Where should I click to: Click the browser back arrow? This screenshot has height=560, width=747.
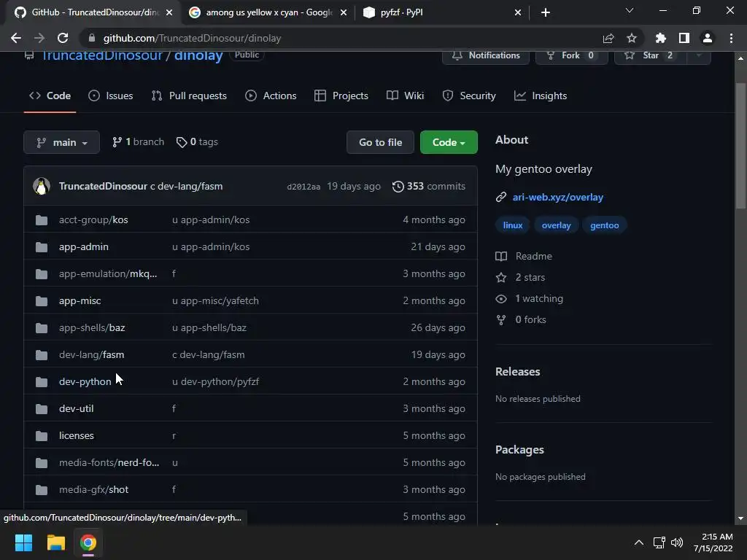[x=16, y=38]
